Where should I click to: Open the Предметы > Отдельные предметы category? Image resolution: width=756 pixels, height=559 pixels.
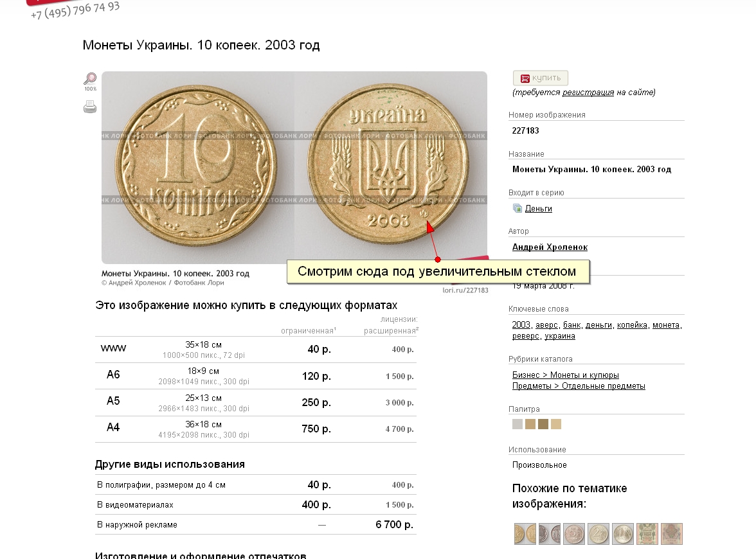click(x=579, y=386)
